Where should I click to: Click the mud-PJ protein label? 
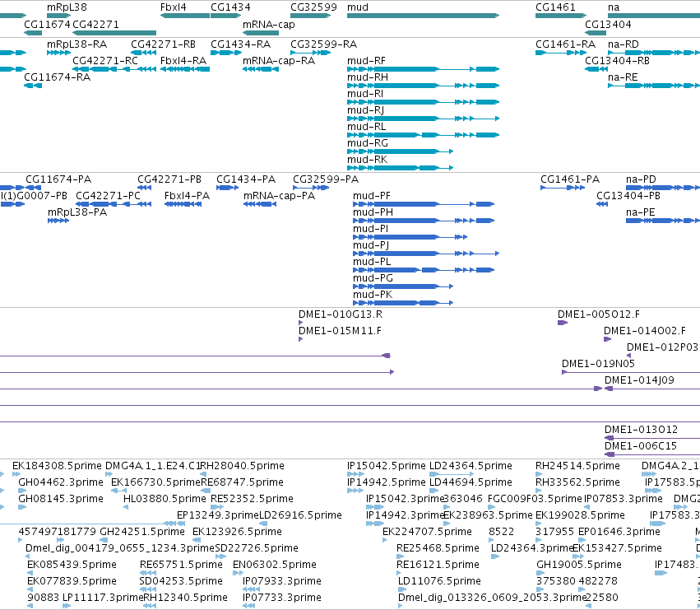(x=371, y=245)
